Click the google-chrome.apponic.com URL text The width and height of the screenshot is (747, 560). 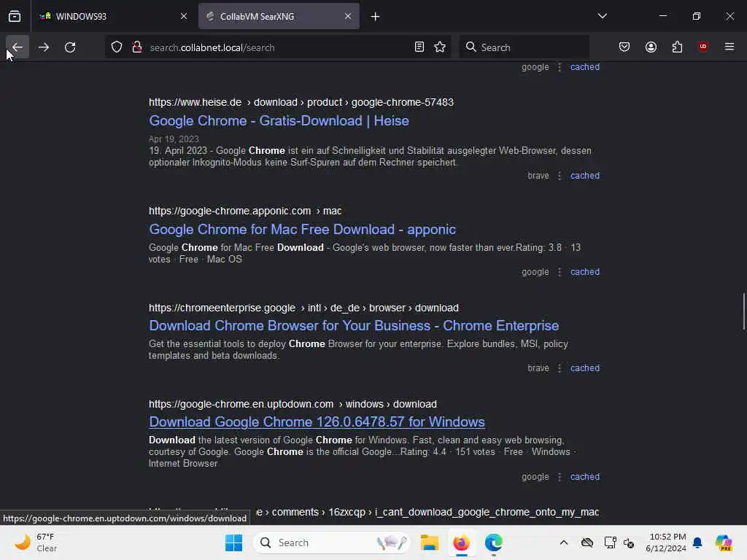245,211
